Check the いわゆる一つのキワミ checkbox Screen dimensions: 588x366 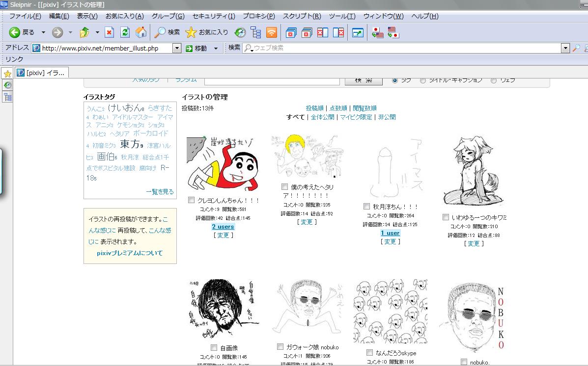446,217
